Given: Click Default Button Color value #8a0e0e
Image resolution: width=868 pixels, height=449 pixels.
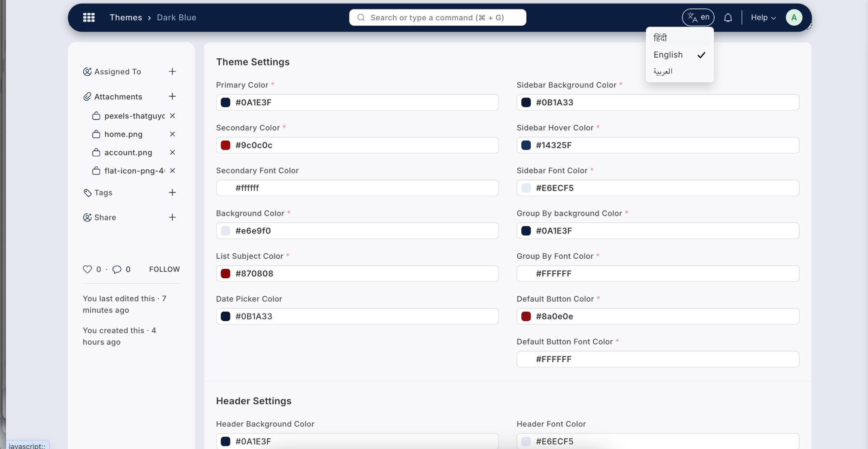Looking at the screenshot, I should (554, 316).
